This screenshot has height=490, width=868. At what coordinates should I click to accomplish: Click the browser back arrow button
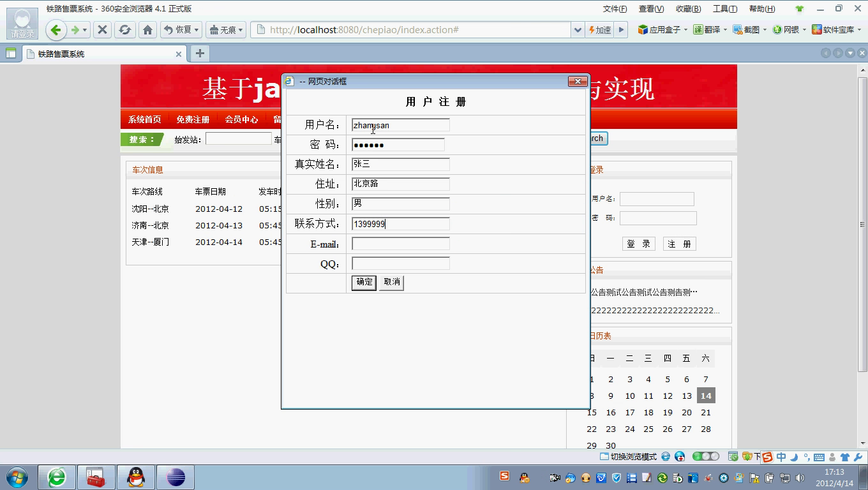coord(56,30)
